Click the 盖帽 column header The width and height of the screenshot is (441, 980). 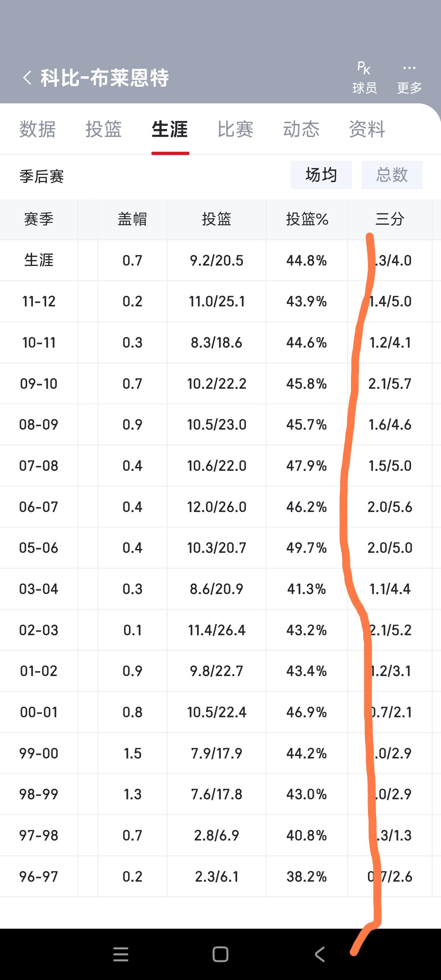point(132,219)
